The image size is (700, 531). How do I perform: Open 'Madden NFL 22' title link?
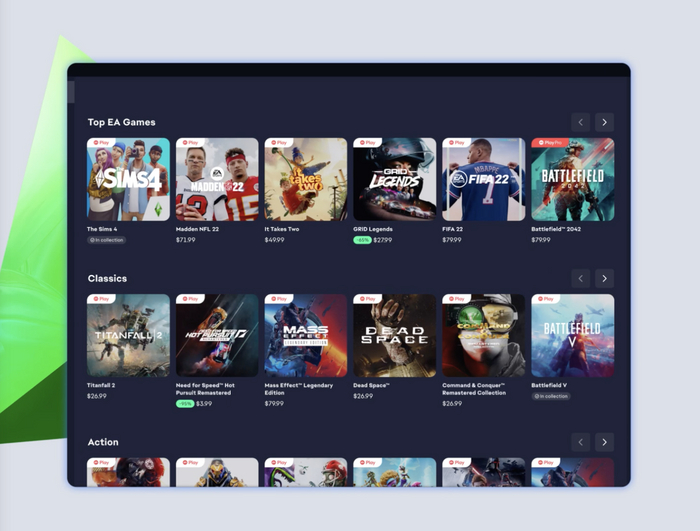[x=197, y=229]
